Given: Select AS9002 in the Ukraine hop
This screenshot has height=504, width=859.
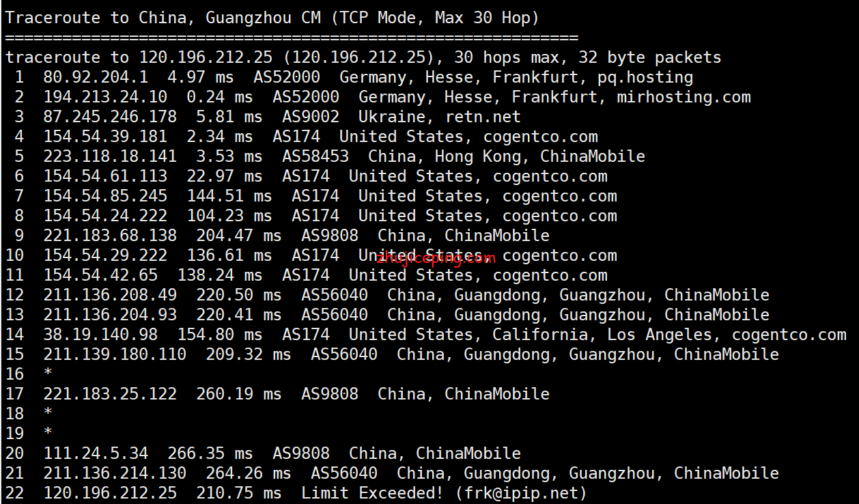Looking at the screenshot, I should 311,117.
